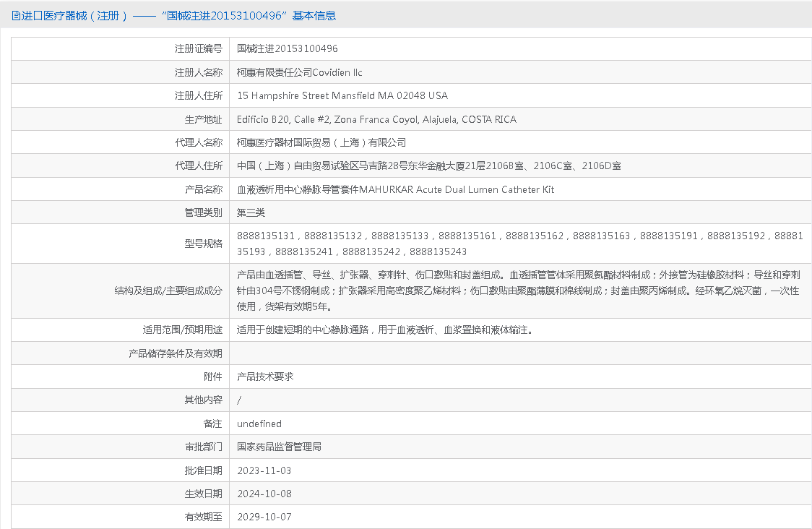Click the address '15 Hampshire Street Mansfield MA 02048 USA'

click(342, 96)
